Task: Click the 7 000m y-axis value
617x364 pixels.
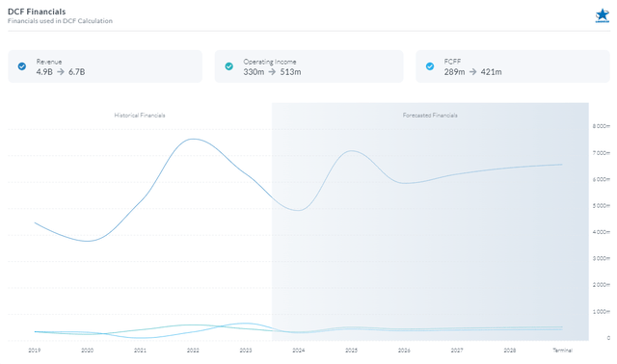Action: tap(601, 153)
